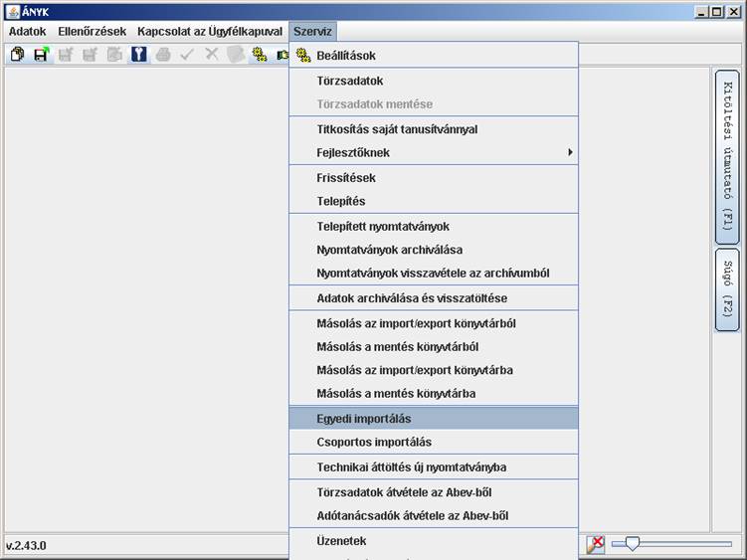
Task: Choose Nyomtatványok visszavétele az archívumból
Action: pyautogui.click(x=434, y=274)
